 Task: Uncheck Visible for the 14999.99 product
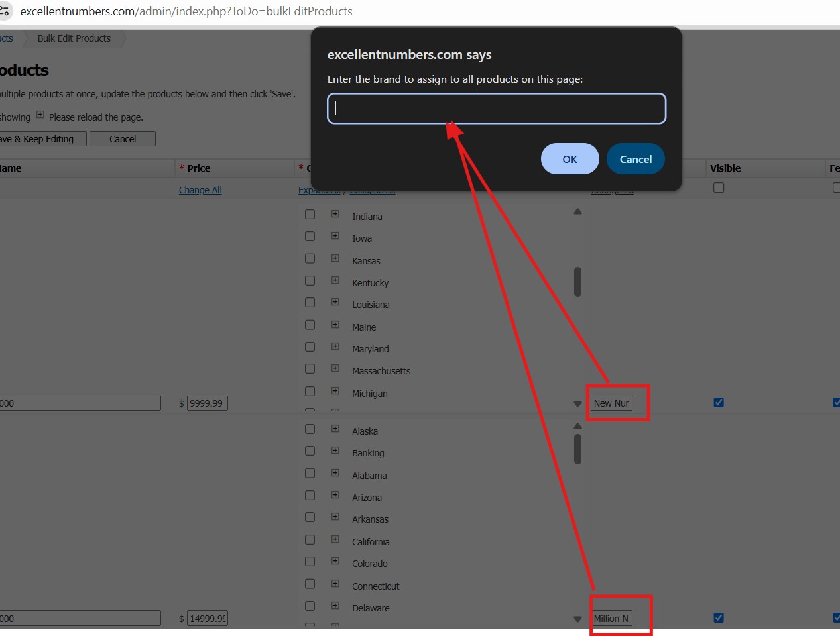[x=719, y=618]
